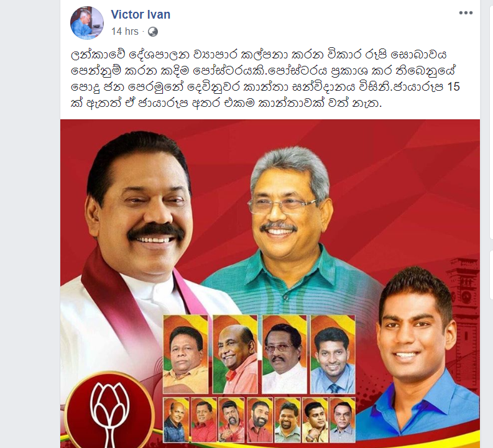493x448 pixels.
Task: Select bottom-row bearded man in light green shirt
Action: tap(287, 419)
